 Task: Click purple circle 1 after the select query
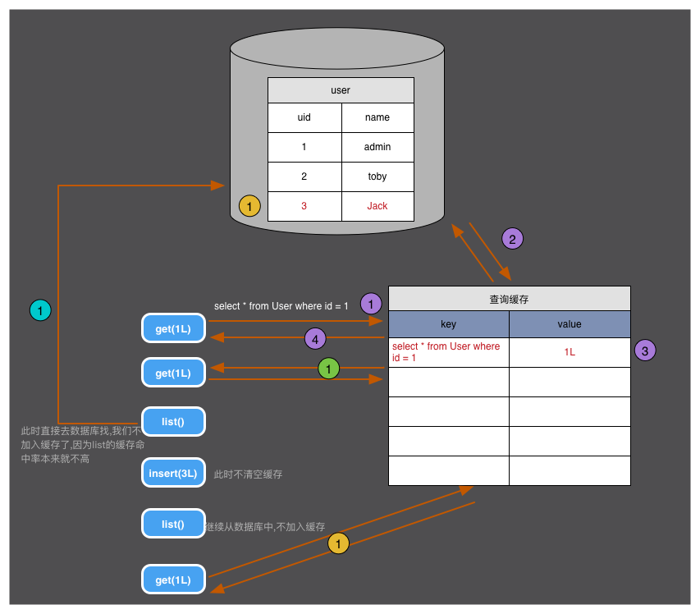tap(372, 305)
